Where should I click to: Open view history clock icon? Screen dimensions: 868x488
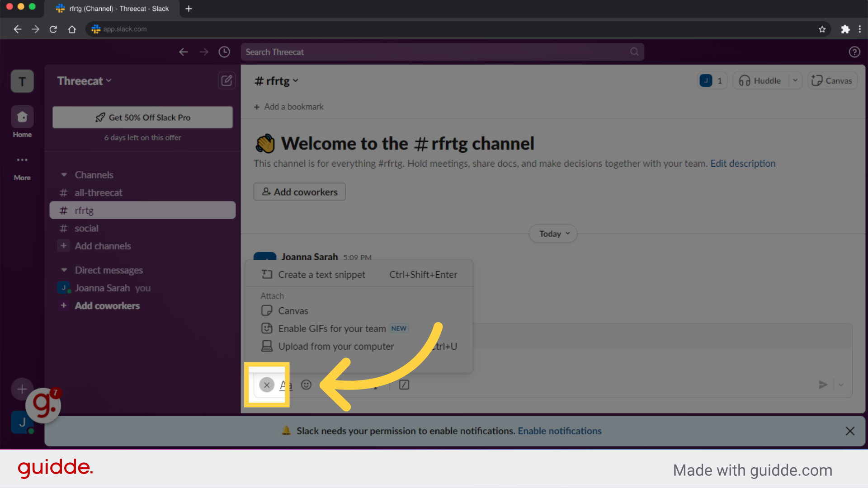click(224, 52)
